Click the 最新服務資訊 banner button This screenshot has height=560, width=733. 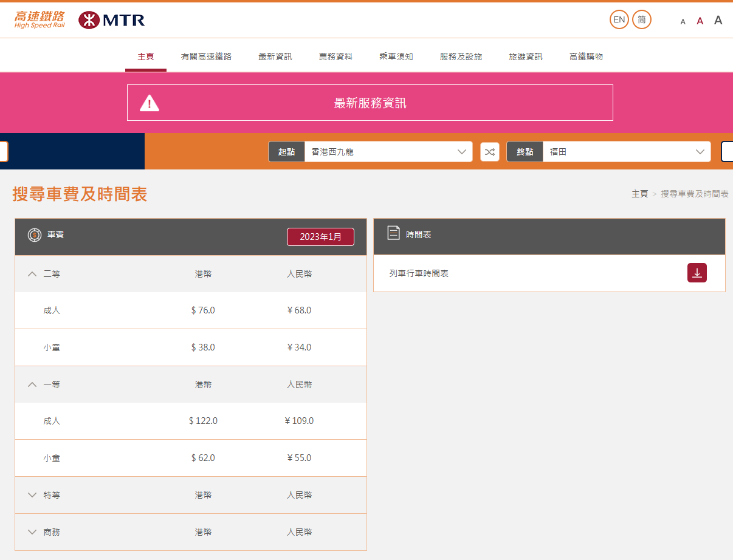pos(370,103)
